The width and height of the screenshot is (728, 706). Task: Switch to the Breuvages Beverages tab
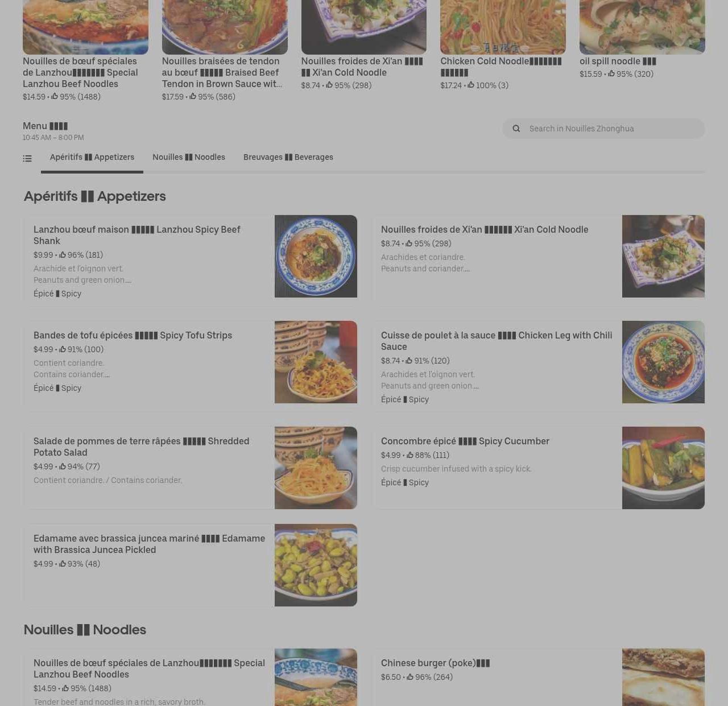coord(288,158)
